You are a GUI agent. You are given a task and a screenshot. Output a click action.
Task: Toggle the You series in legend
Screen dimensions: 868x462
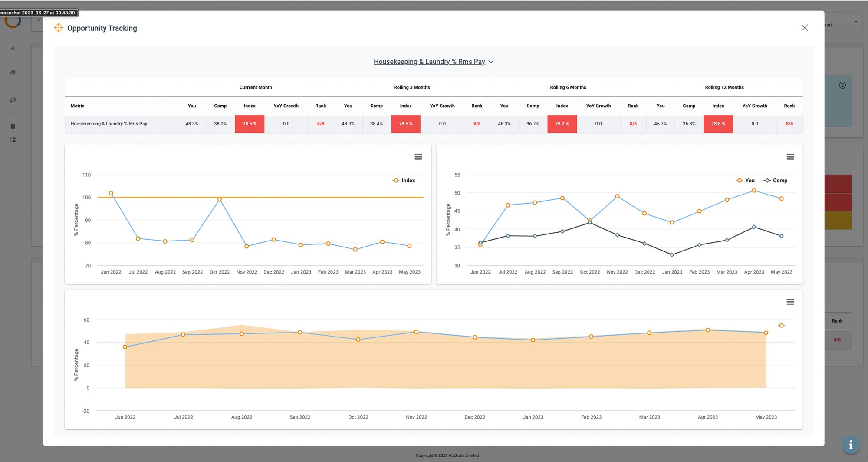[x=746, y=181]
